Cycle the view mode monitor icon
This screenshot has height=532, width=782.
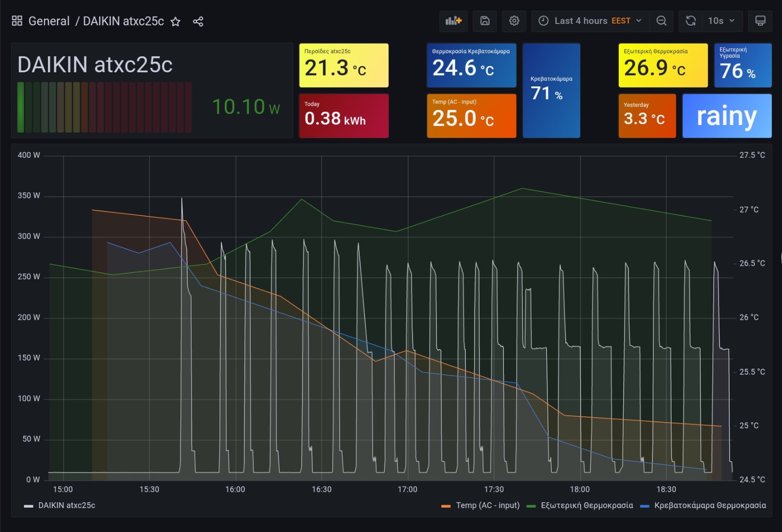pos(760,21)
